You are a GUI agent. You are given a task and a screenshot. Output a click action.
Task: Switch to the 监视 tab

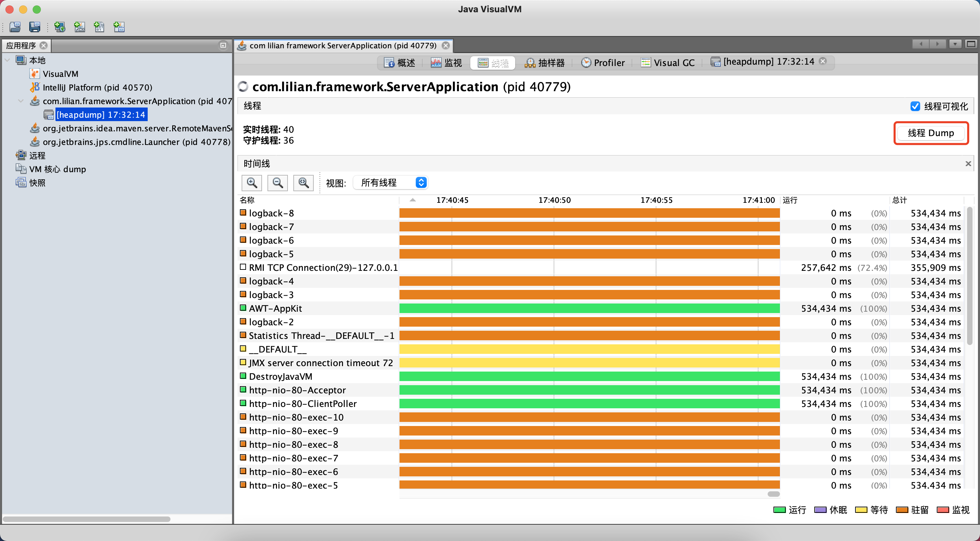(447, 63)
